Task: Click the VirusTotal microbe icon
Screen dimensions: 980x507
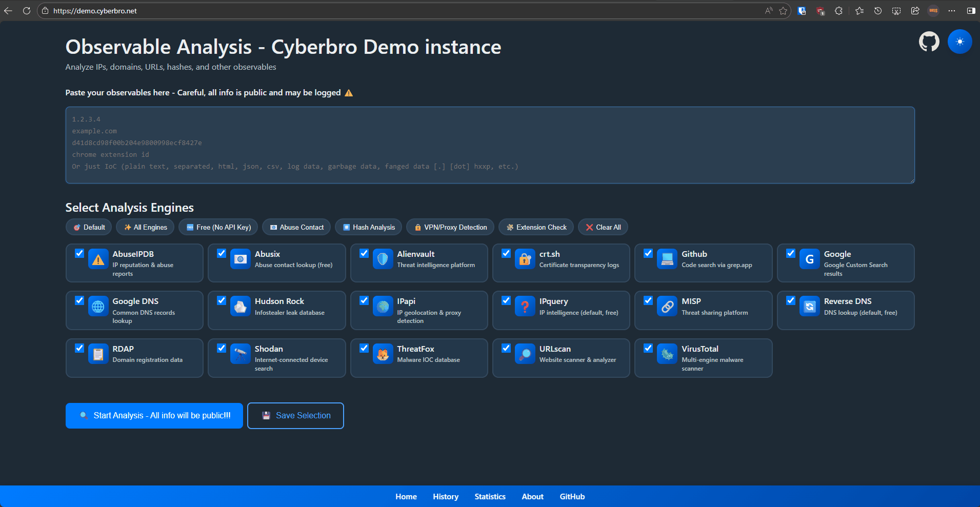Action: [x=667, y=354]
